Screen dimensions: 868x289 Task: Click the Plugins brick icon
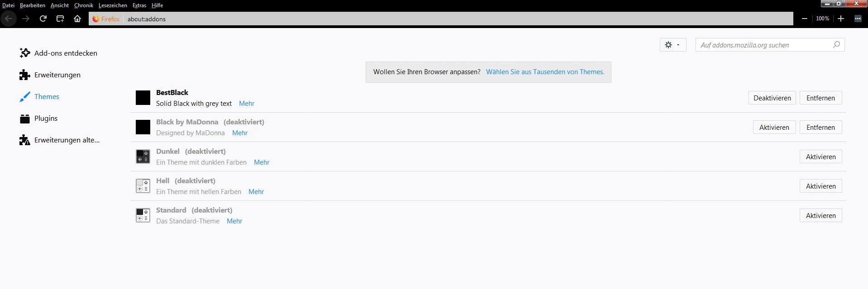(x=25, y=118)
